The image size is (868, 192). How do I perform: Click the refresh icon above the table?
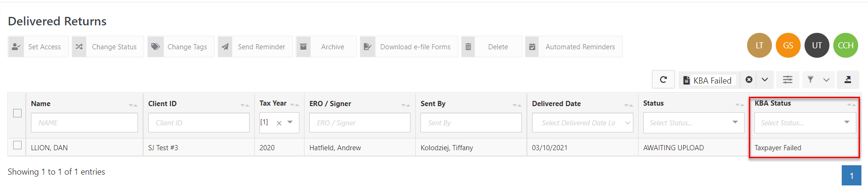click(663, 80)
